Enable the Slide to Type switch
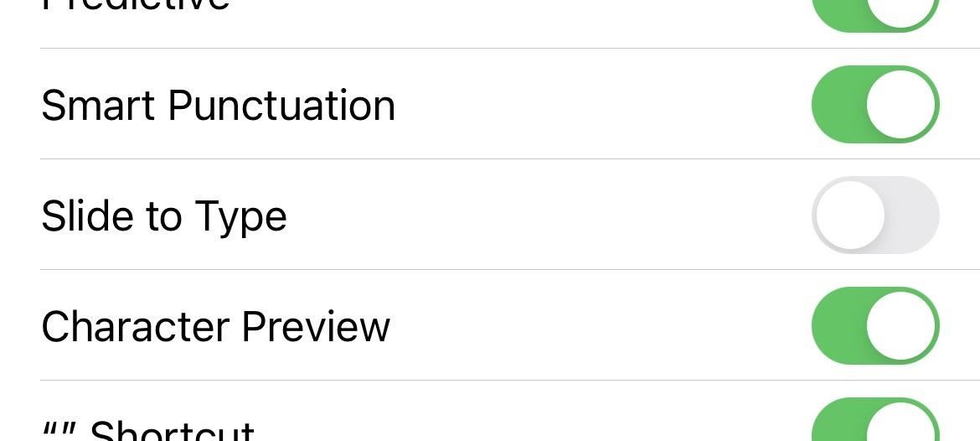 tap(874, 215)
